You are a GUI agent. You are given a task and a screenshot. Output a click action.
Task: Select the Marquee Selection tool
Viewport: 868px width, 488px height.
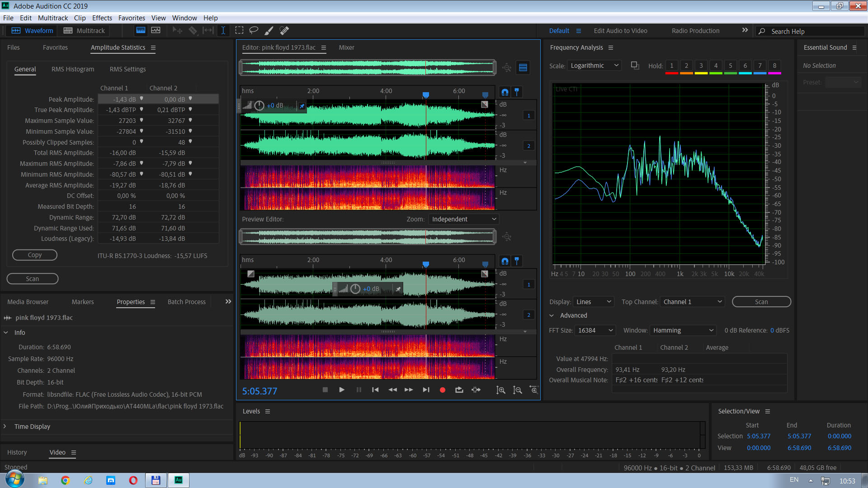239,31
